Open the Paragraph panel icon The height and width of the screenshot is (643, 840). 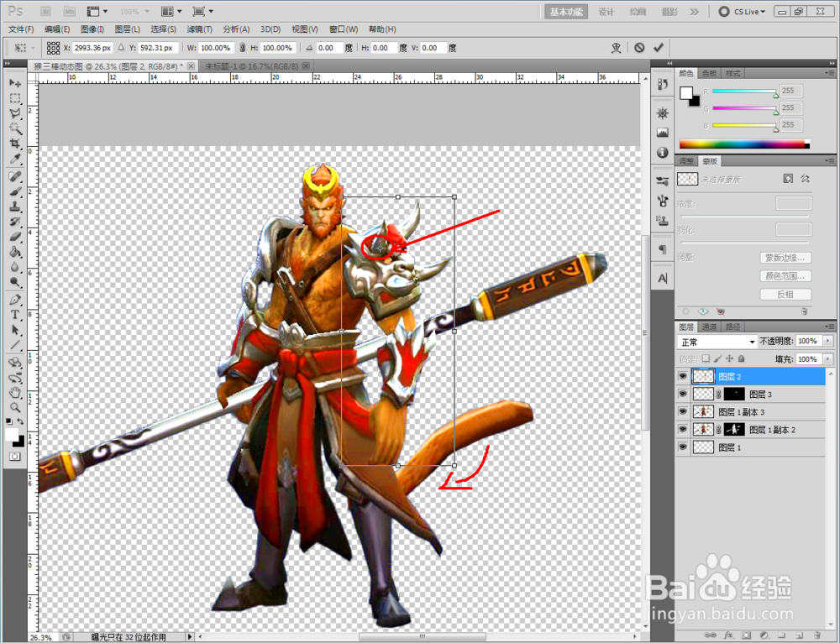[x=663, y=249]
